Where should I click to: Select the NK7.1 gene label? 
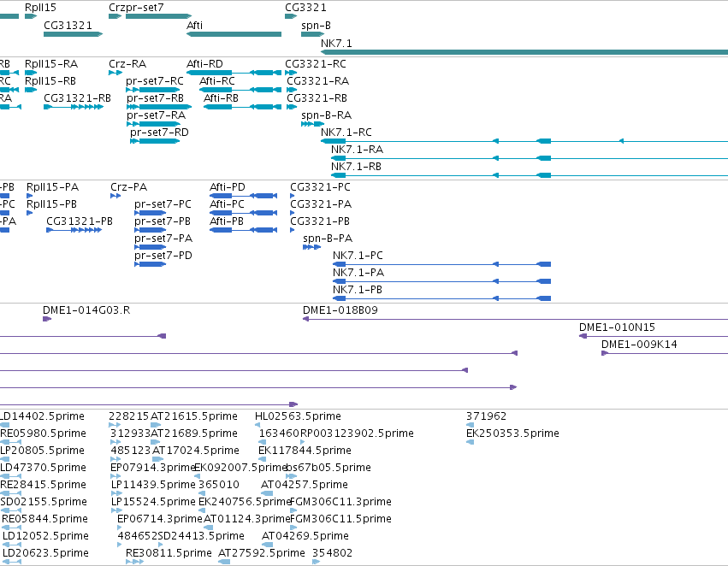tap(336, 43)
